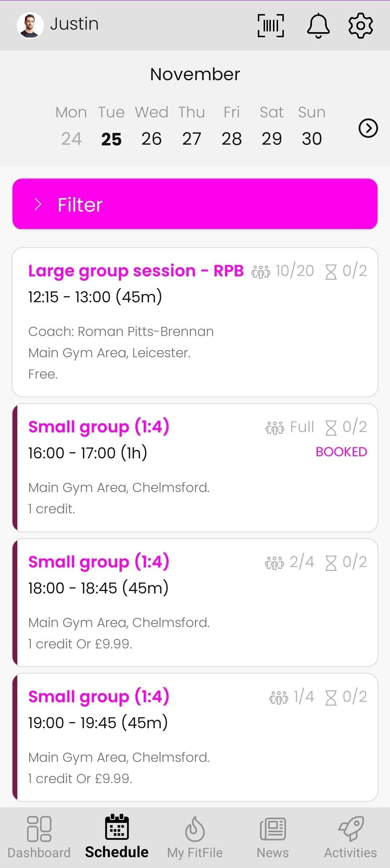This screenshot has height=868, width=390.
Task: Open the News tab
Action: 273,836
